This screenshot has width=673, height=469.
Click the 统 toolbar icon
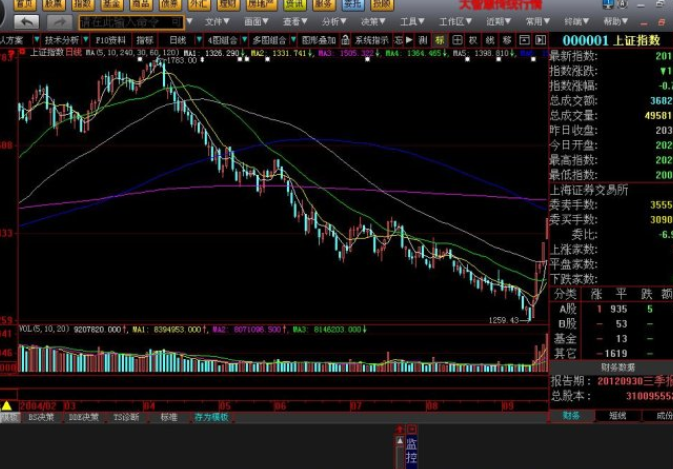pos(490,40)
